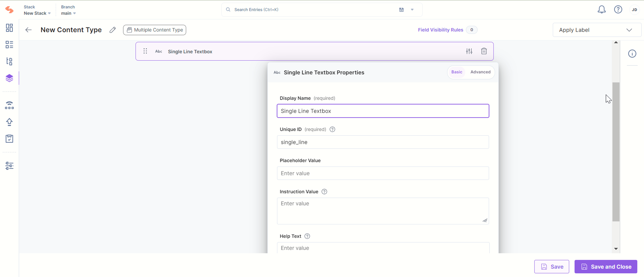Focus the Display Name input field
The image size is (644, 277).
[383, 111]
